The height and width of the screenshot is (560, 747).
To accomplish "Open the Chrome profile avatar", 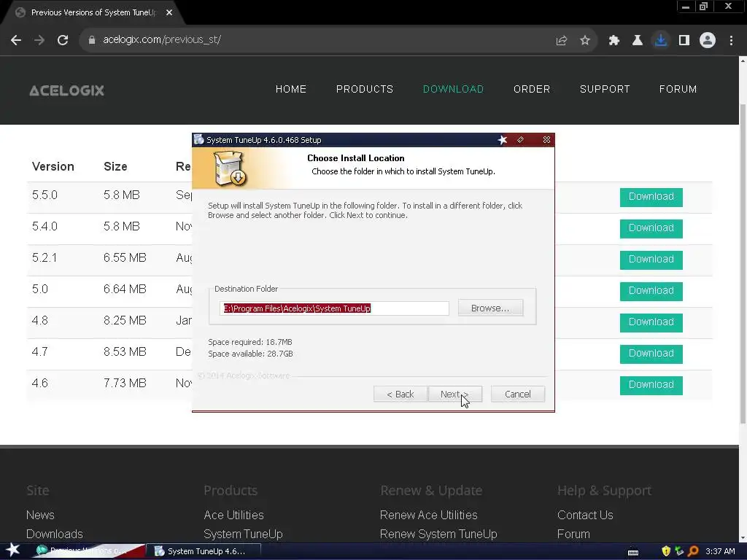I will pyautogui.click(x=708, y=40).
